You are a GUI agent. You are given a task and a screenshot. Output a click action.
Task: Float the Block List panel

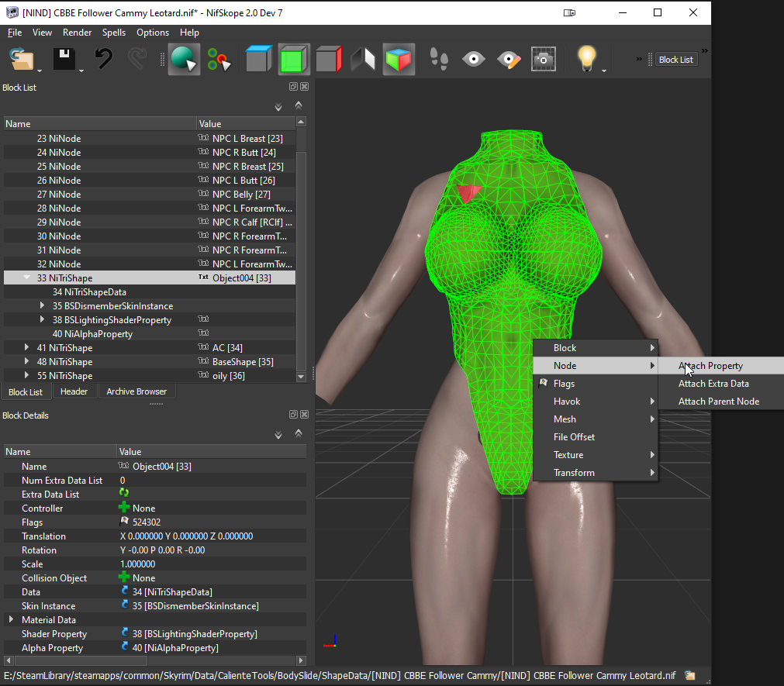click(293, 87)
